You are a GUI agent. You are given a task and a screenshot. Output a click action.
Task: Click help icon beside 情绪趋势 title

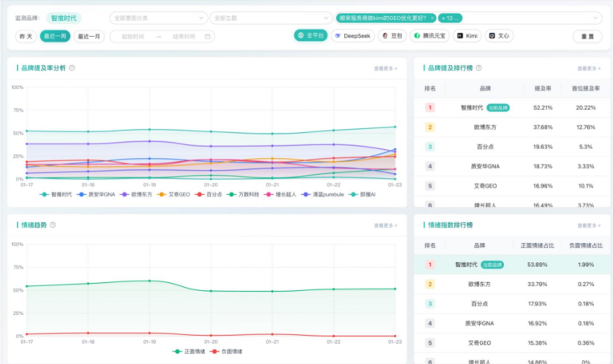tap(53, 224)
